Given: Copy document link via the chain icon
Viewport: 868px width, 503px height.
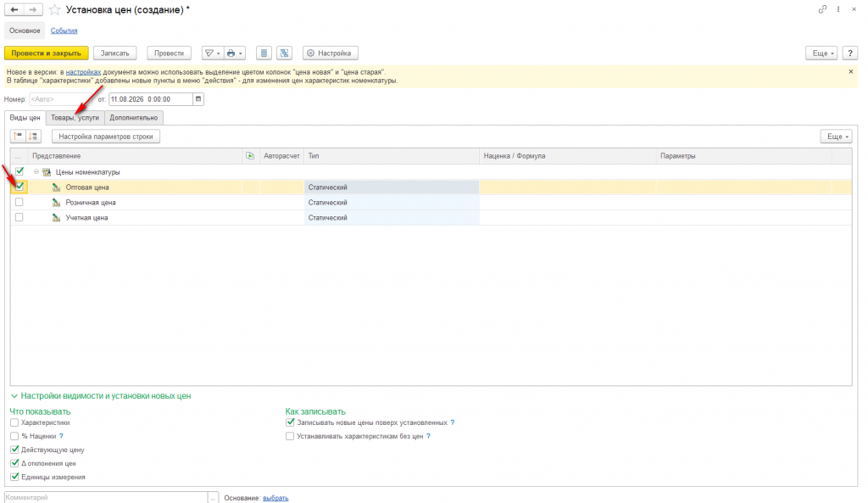Looking at the screenshot, I should 822,9.
